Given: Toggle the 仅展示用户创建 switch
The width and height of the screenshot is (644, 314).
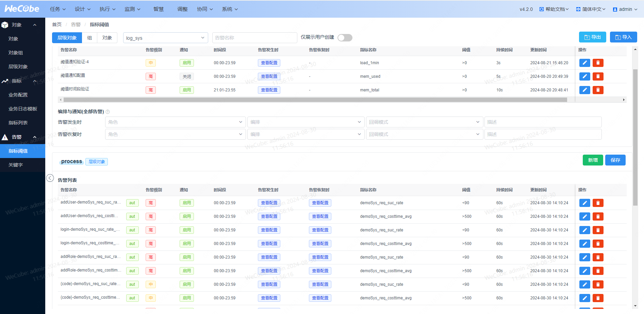Looking at the screenshot, I should point(345,38).
